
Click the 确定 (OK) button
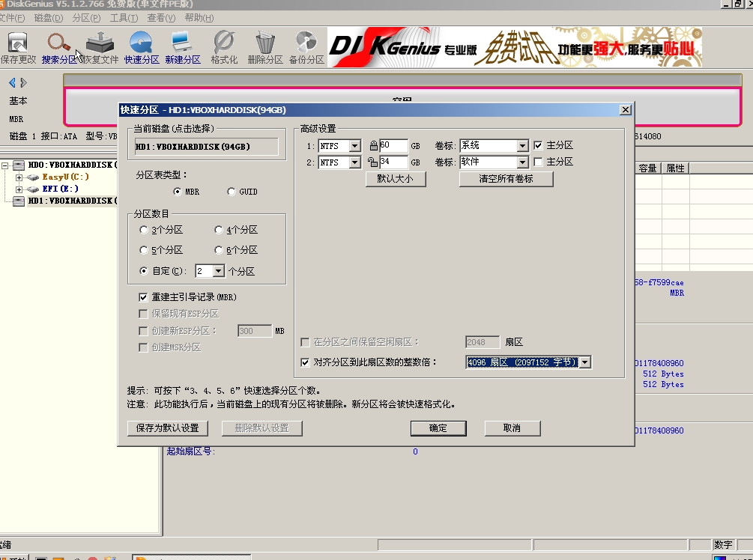click(x=438, y=427)
